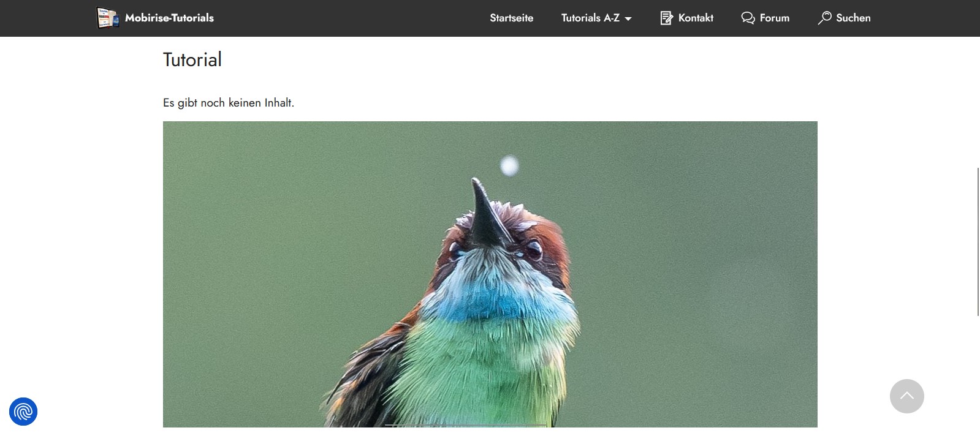The width and height of the screenshot is (980, 433).
Task: Click the bird's dark pointed beak
Action: [x=488, y=213]
